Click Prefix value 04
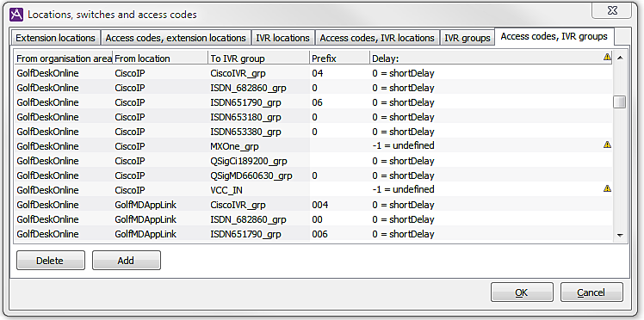Image resolution: width=644 pixels, height=320 pixels. (x=318, y=73)
